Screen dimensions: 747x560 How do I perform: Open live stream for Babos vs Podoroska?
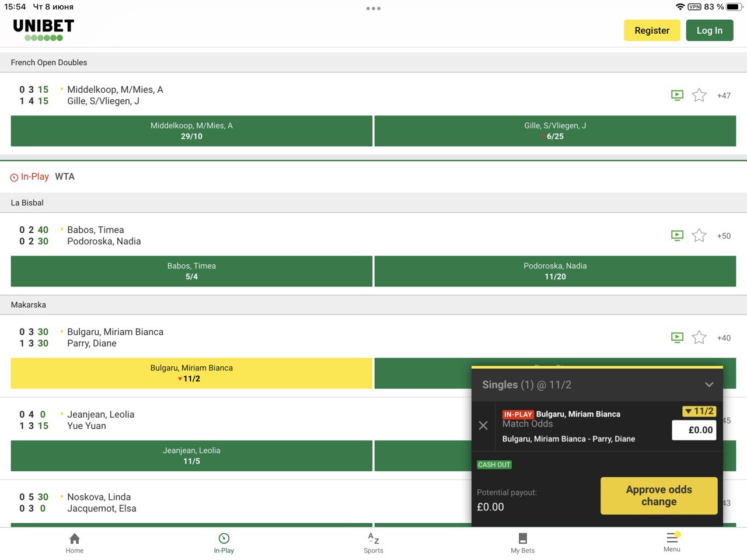677,236
